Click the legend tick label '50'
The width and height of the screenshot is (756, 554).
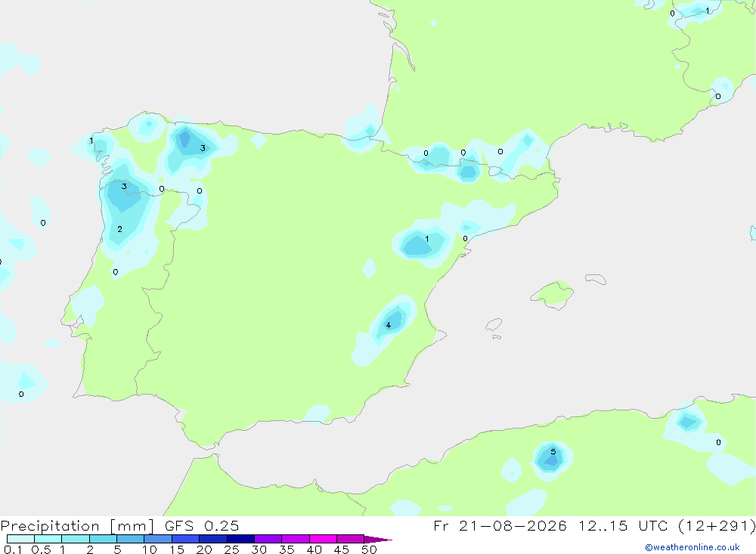coord(369,549)
